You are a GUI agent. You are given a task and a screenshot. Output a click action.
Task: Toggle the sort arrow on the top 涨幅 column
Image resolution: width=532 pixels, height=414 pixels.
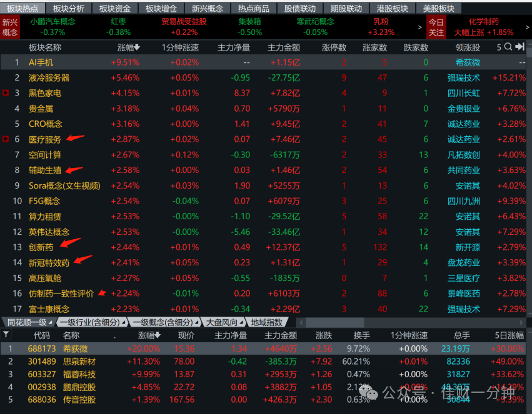(137, 47)
